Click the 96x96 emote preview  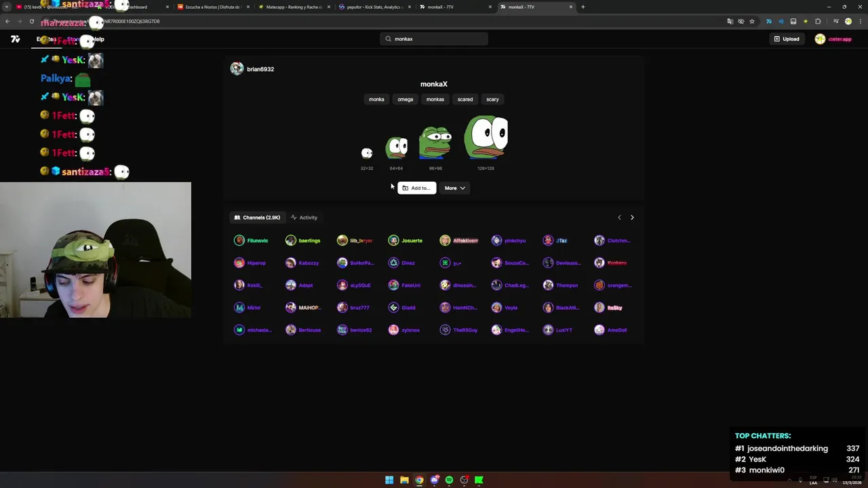(x=435, y=142)
